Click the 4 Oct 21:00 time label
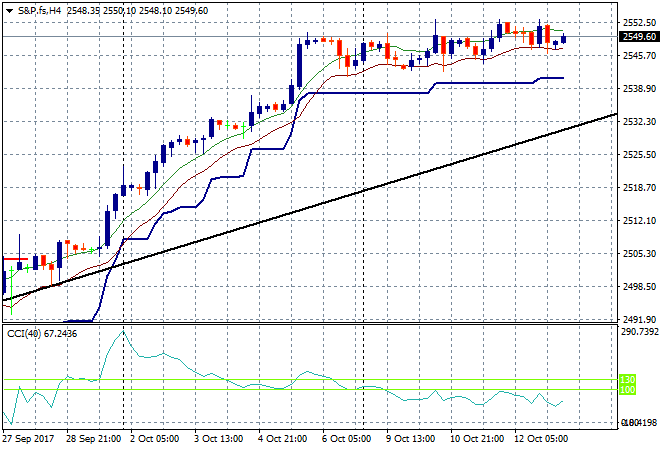The height and width of the screenshot is (450, 660). pos(282,439)
